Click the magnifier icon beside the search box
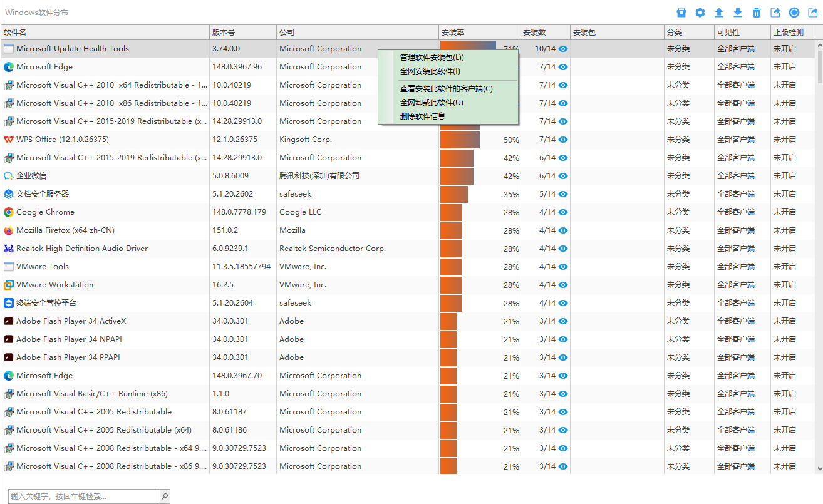The width and height of the screenshot is (823, 504). click(165, 496)
